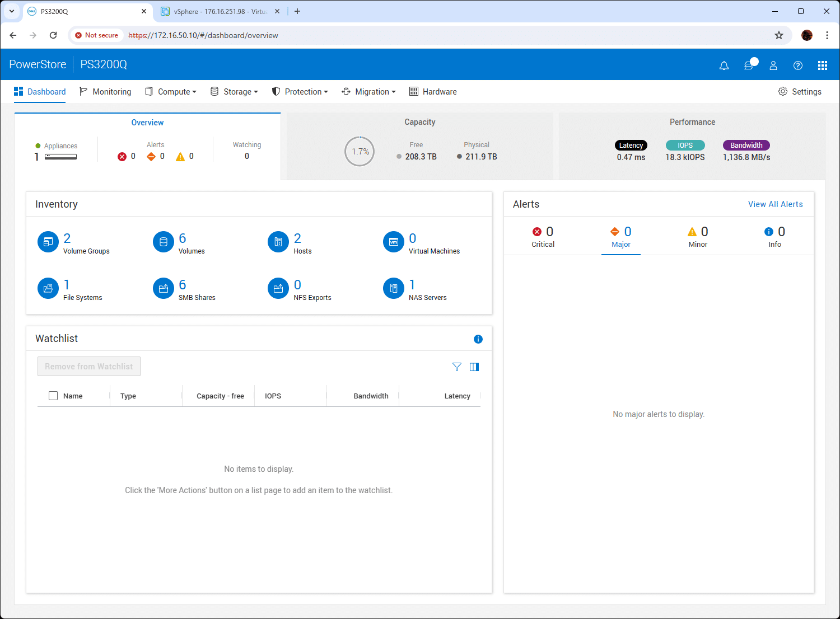
Task: Open a new browser tab
Action: 297,11
